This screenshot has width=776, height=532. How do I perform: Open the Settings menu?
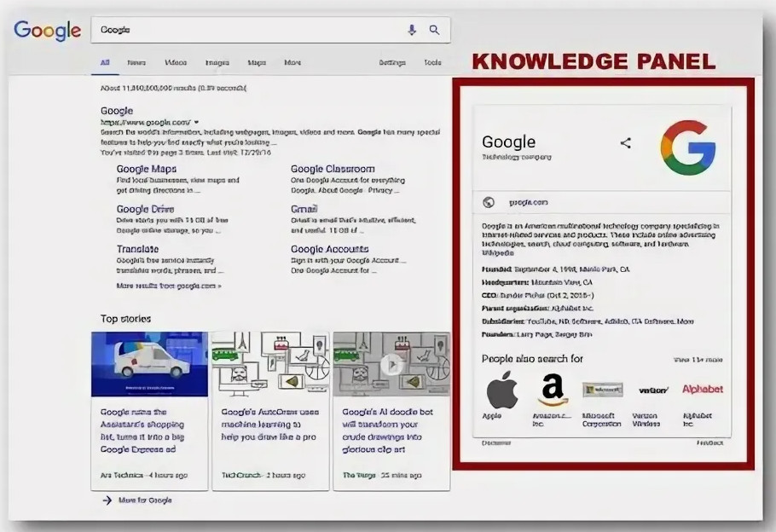[392, 63]
